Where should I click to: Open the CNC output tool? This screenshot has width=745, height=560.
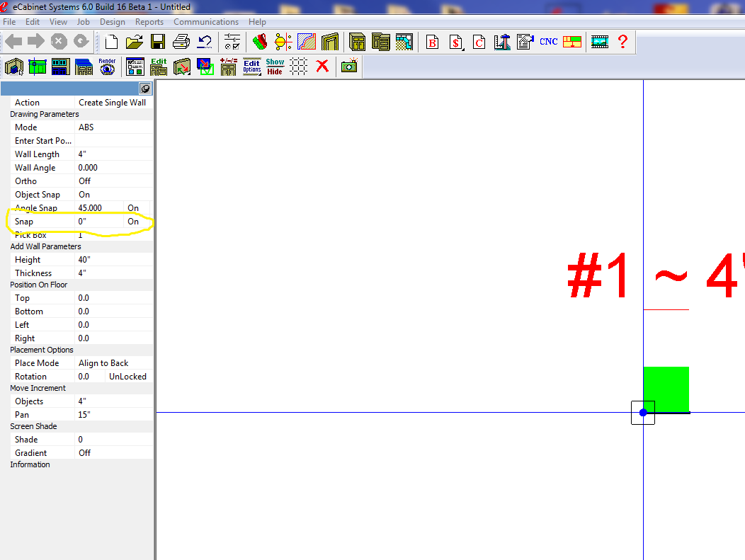coord(549,42)
